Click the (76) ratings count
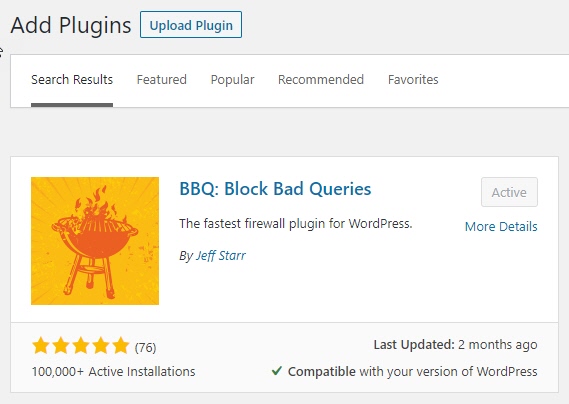This screenshot has height=404, width=569. 146,348
